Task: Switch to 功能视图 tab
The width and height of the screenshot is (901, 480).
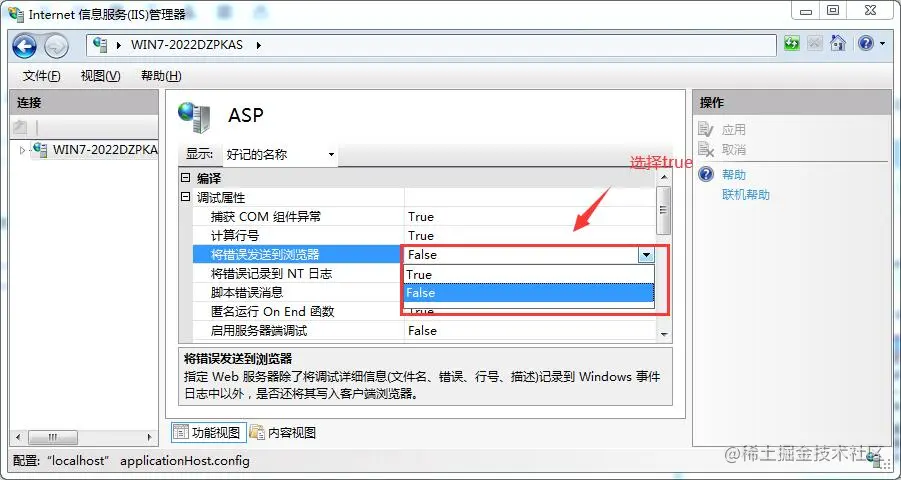Action: point(209,433)
